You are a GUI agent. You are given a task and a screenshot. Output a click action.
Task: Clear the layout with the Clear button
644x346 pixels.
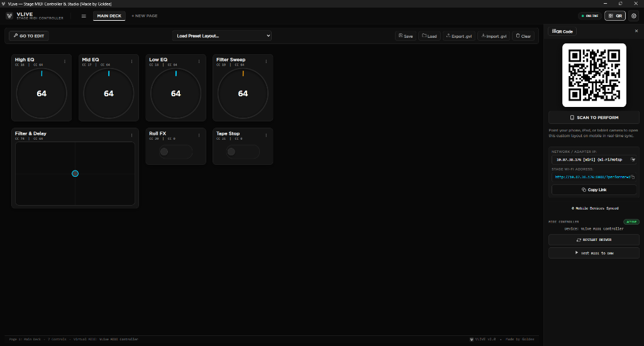pyautogui.click(x=523, y=36)
